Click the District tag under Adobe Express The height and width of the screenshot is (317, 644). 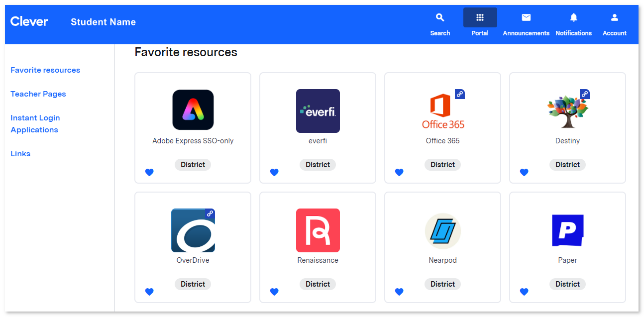[193, 165]
